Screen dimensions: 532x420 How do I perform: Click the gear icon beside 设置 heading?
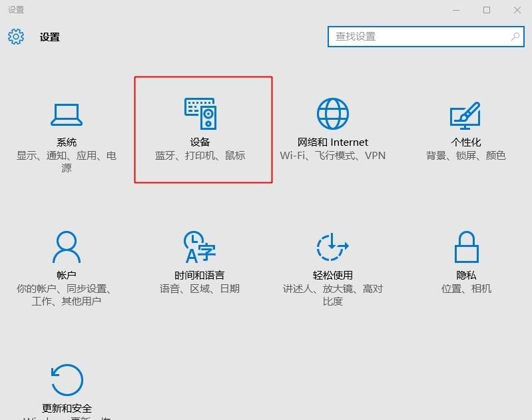pos(16,37)
